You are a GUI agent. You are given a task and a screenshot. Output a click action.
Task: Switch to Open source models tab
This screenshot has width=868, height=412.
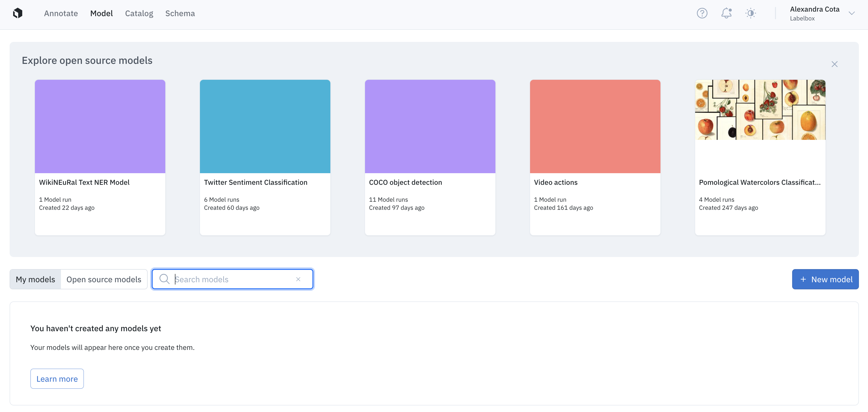pyautogui.click(x=104, y=279)
